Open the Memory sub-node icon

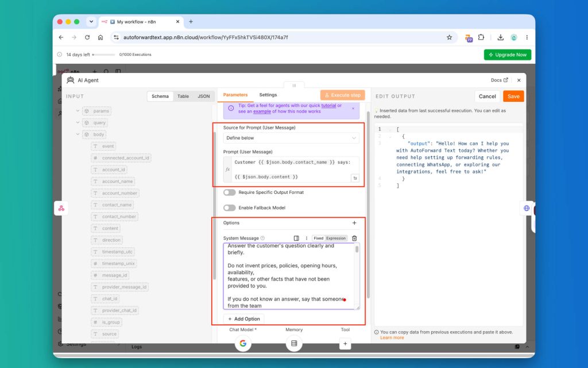coord(294,343)
